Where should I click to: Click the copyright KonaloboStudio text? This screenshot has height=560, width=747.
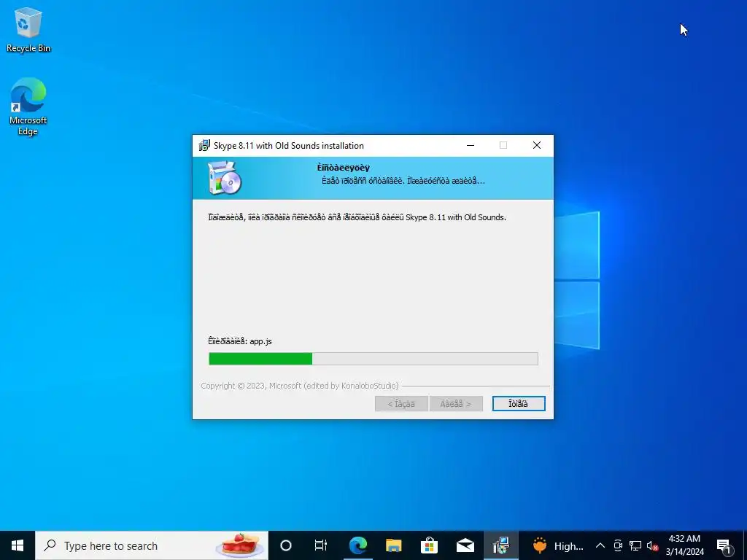click(x=300, y=386)
